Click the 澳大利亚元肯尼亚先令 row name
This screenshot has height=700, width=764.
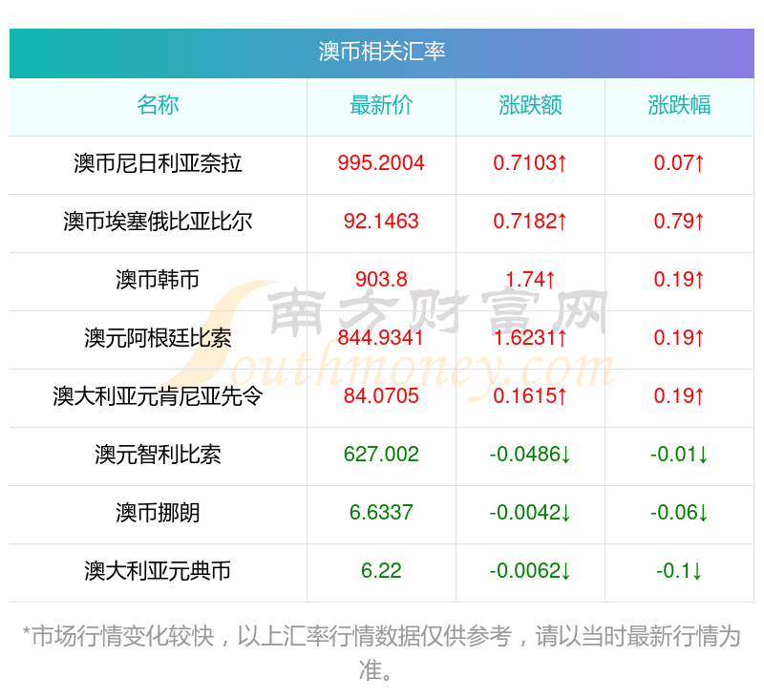click(158, 396)
